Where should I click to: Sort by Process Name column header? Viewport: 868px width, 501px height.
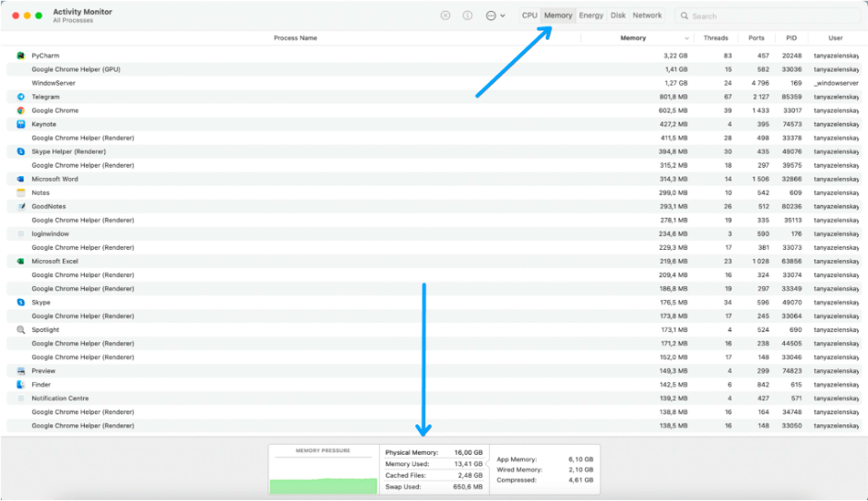(295, 38)
